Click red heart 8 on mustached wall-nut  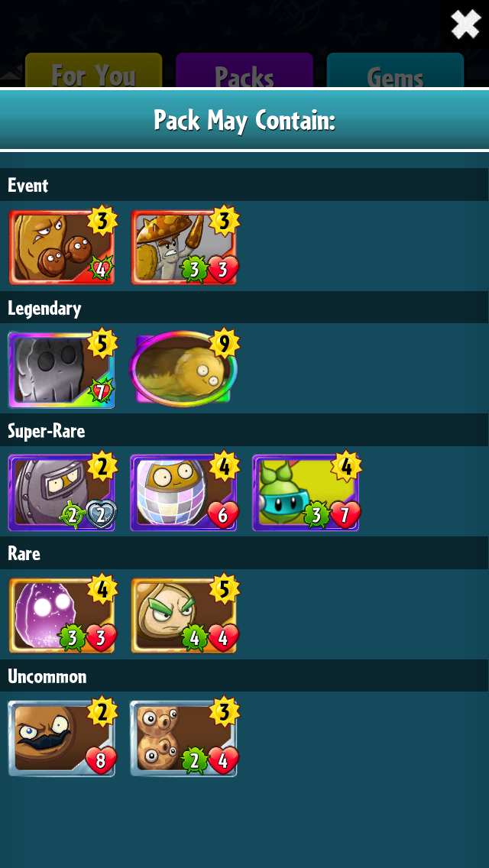pos(100,761)
